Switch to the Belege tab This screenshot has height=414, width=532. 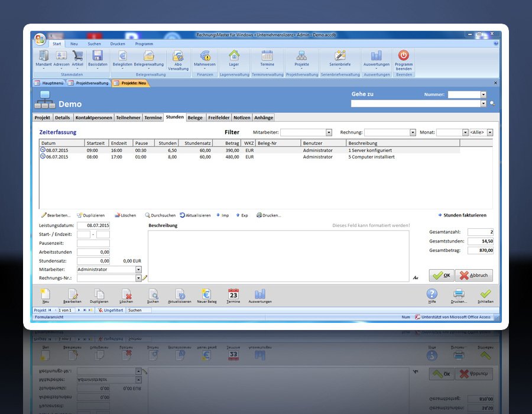(x=195, y=118)
